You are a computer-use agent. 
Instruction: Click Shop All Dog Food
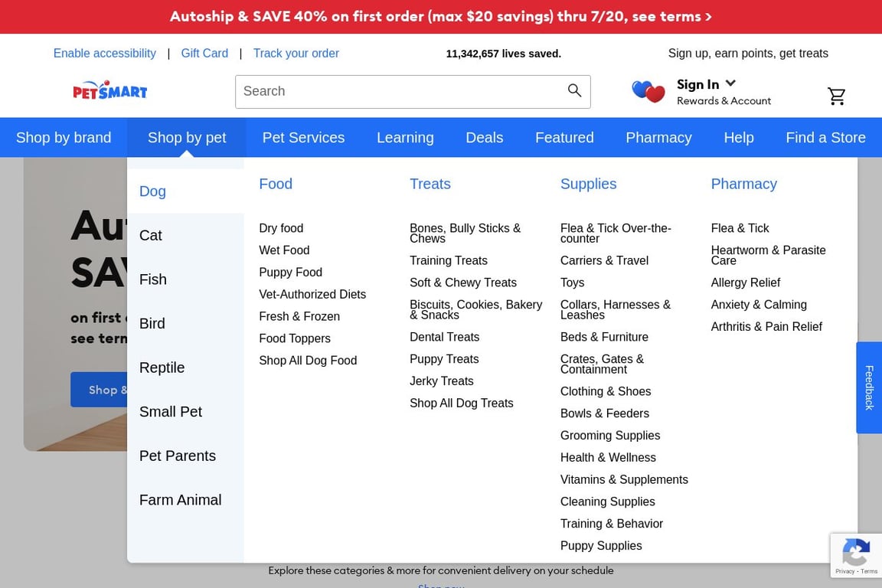click(x=308, y=360)
